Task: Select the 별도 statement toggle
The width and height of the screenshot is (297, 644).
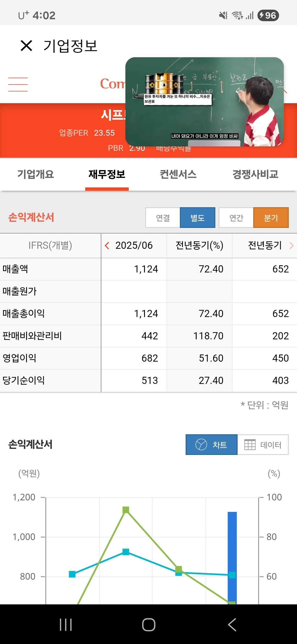Action: coord(197,218)
